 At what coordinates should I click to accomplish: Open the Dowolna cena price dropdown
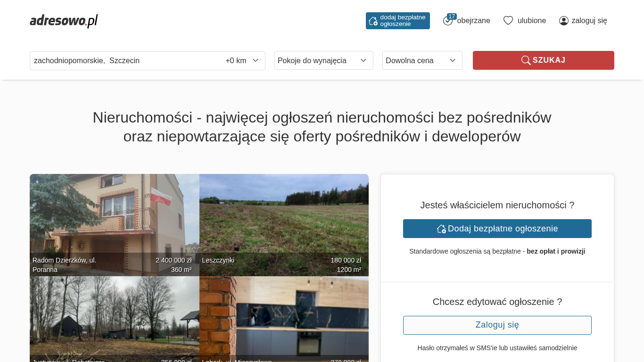click(x=422, y=60)
